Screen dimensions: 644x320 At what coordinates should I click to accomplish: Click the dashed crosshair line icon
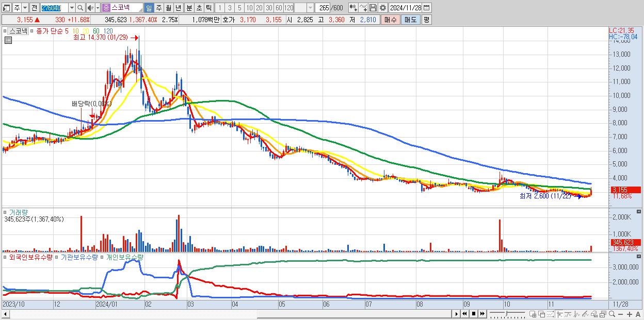551,314
